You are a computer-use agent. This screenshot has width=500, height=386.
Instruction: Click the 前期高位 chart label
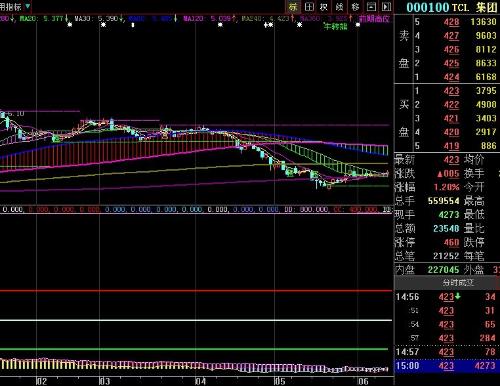tap(374, 19)
